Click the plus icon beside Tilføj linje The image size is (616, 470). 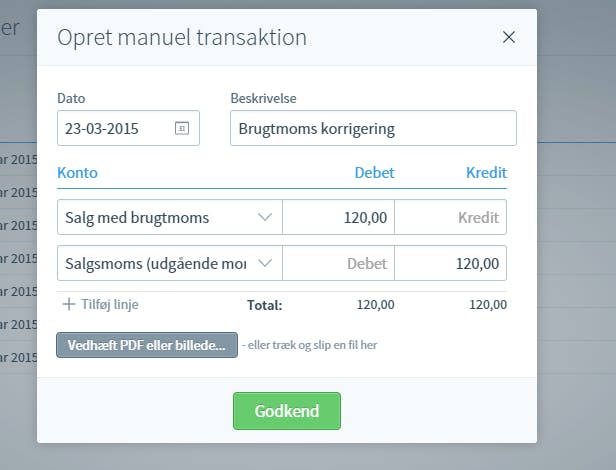pos(69,304)
